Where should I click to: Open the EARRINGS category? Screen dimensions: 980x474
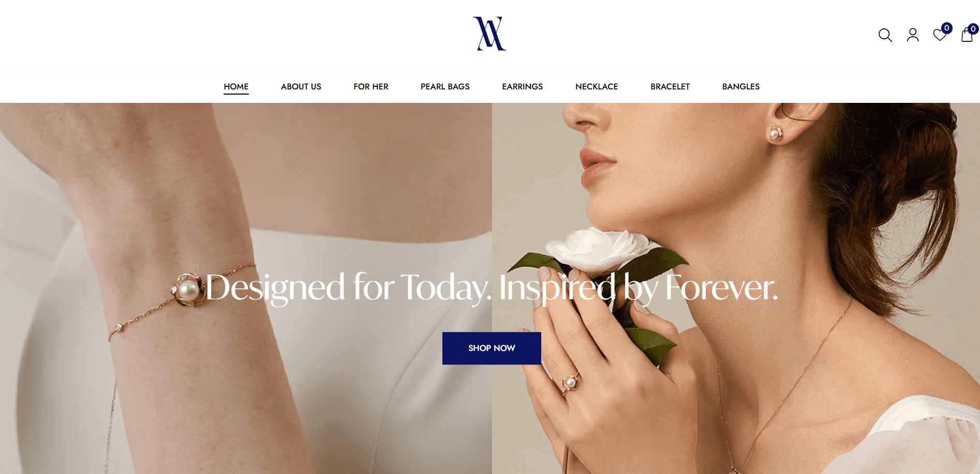coord(523,87)
